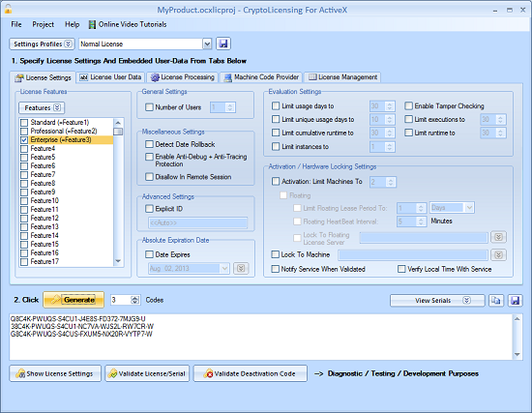The height and width of the screenshot is (413, 532).
Task: Click the Date Expires options chevron button
Action: click(x=241, y=269)
